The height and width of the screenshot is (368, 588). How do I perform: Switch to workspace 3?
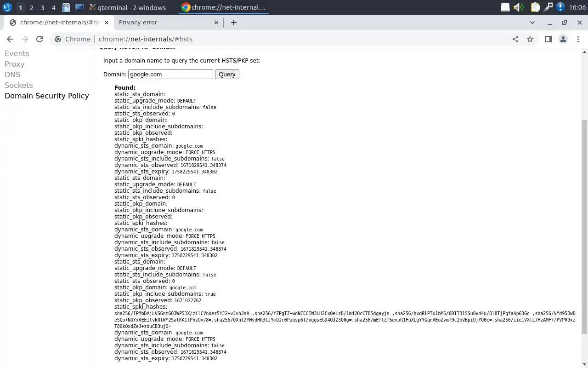pyautogui.click(x=42, y=7)
